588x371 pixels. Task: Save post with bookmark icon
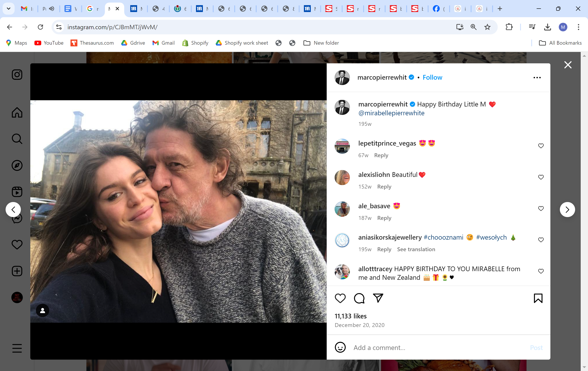(x=538, y=298)
